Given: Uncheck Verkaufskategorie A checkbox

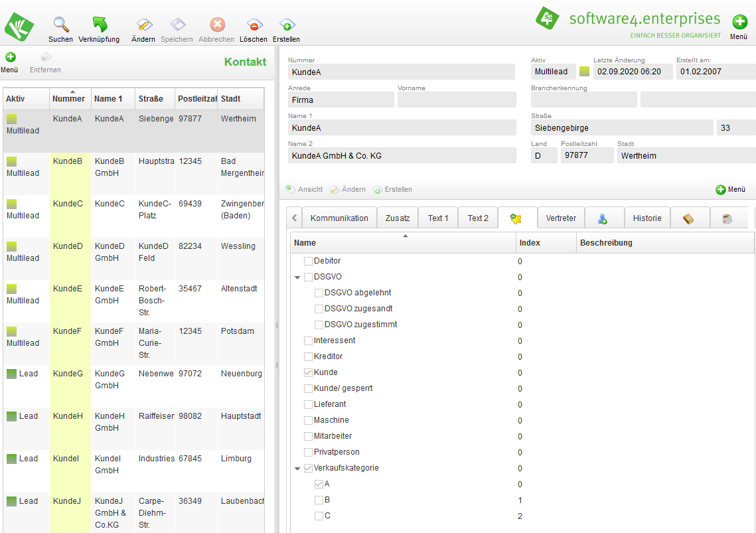Looking at the screenshot, I should 319,484.
